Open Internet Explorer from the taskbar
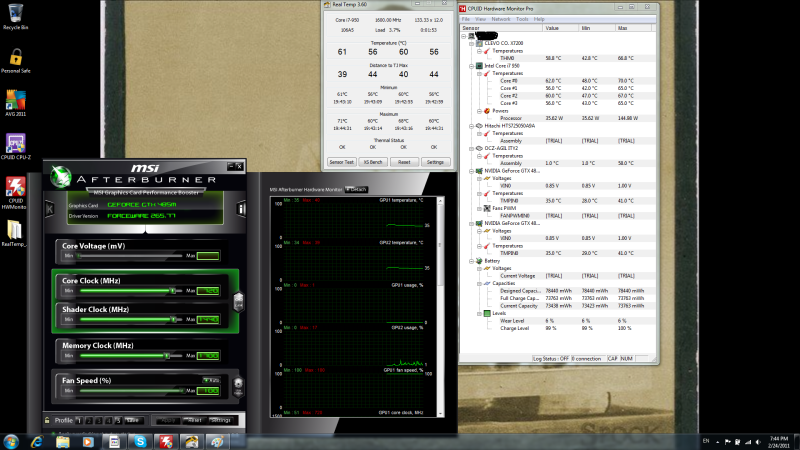This screenshot has width=800, height=450. [x=37, y=441]
